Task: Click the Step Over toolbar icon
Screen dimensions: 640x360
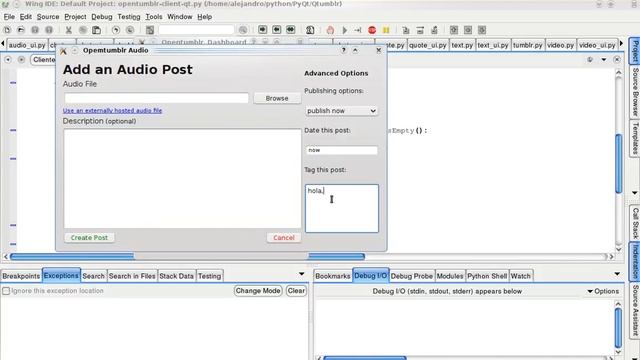Action: [420, 30]
